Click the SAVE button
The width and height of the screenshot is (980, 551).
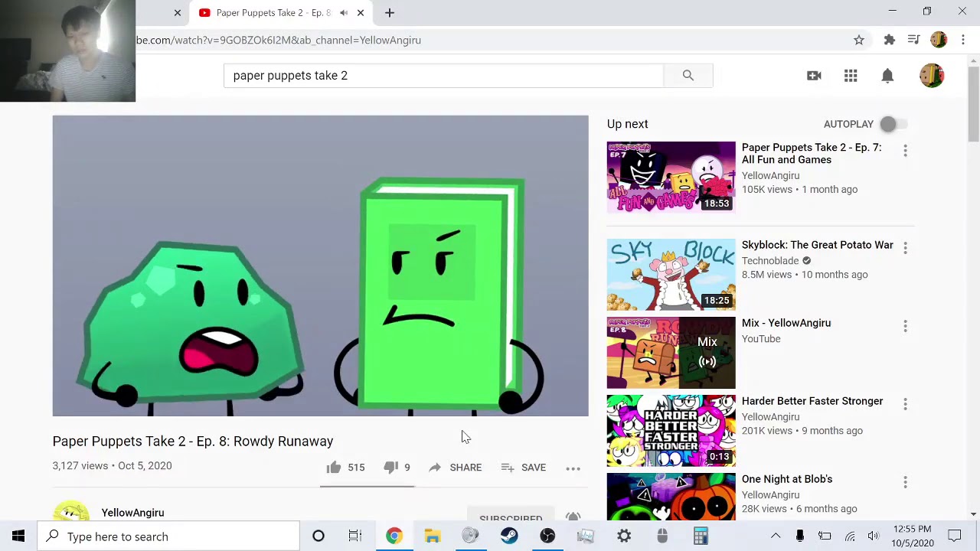[524, 467]
